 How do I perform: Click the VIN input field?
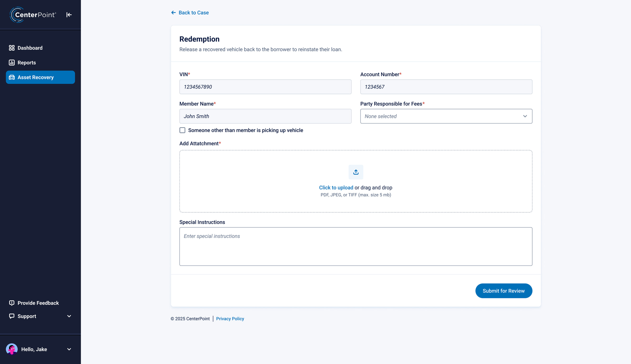[265, 87]
